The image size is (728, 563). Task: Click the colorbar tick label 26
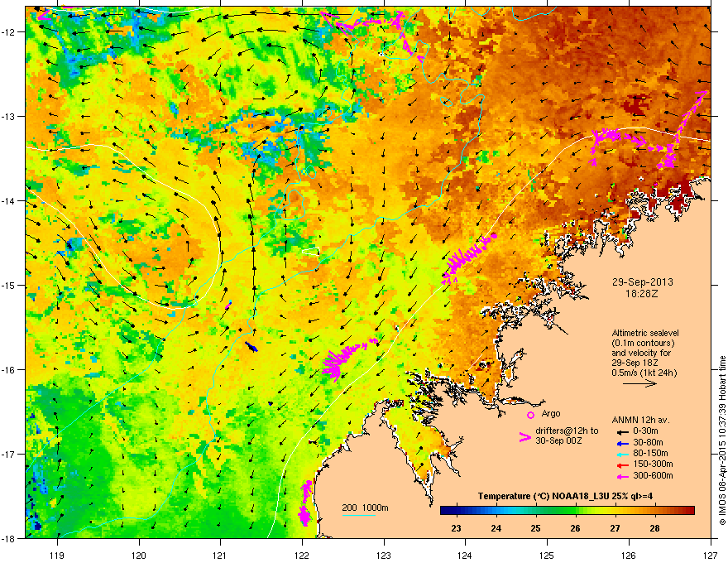575,528
